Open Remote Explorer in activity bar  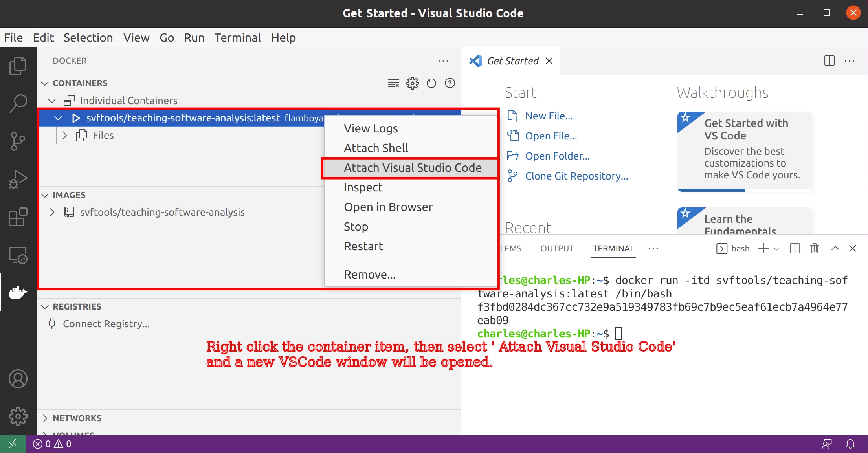pyautogui.click(x=18, y=255)
